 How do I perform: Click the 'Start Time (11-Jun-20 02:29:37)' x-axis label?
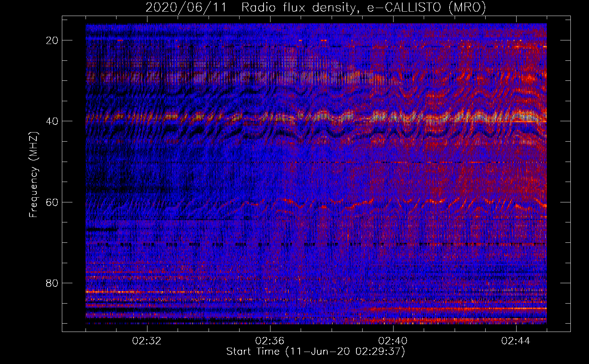pyautogui.click(x=316, y=352)
